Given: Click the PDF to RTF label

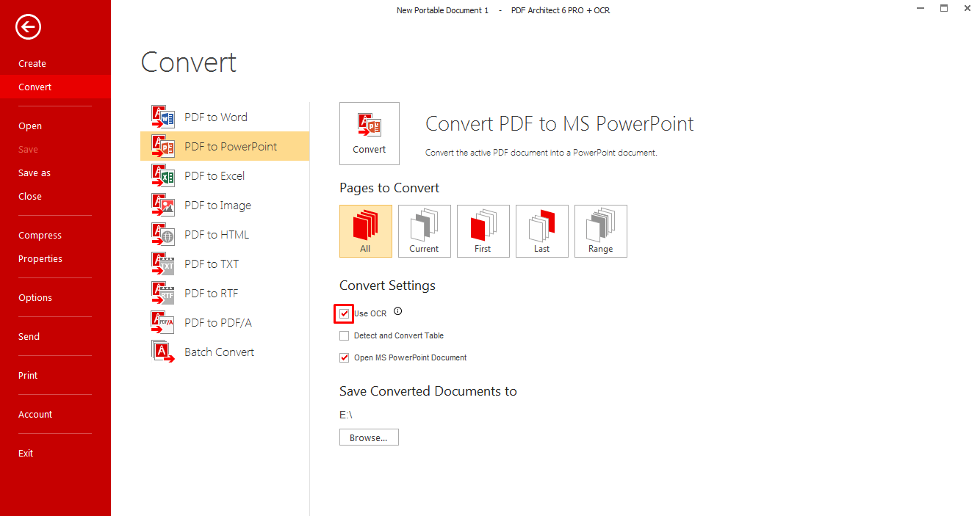Looking at the screenshot, I should [212, 294].
